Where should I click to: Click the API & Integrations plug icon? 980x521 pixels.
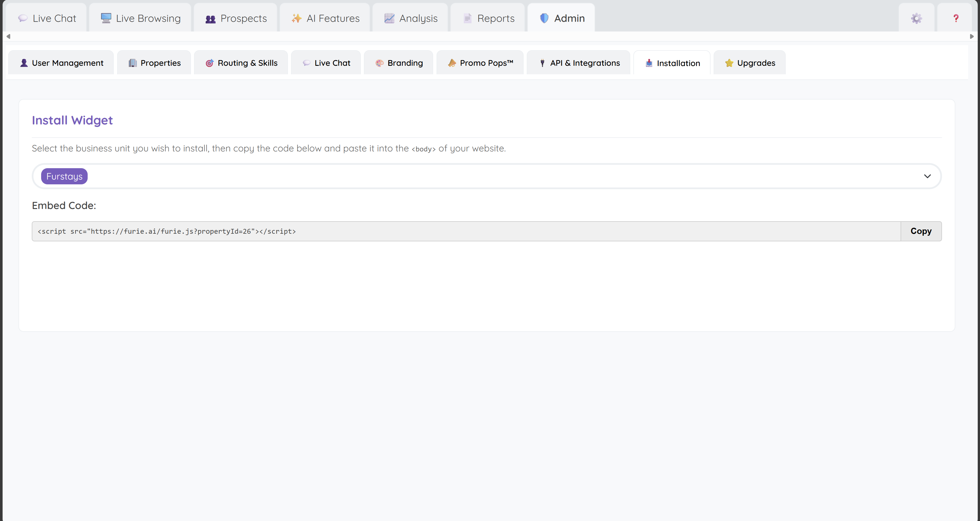pos(542,63)
